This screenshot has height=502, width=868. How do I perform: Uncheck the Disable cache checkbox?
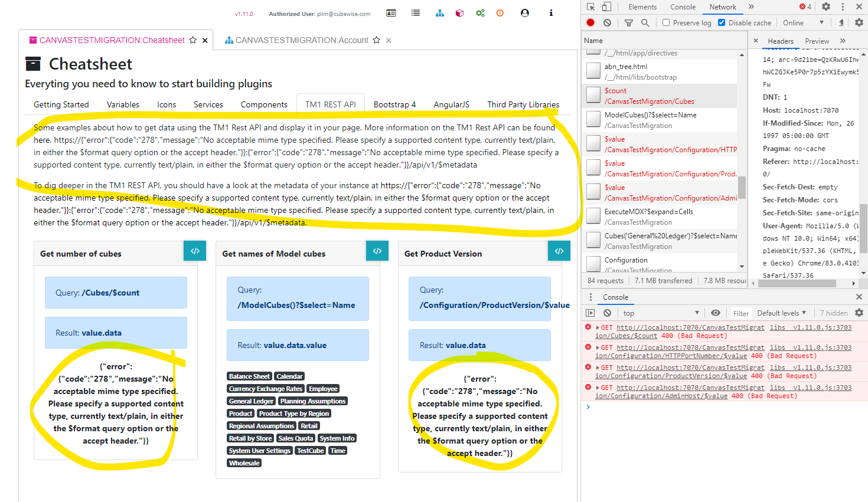click(x=722, y=22)
